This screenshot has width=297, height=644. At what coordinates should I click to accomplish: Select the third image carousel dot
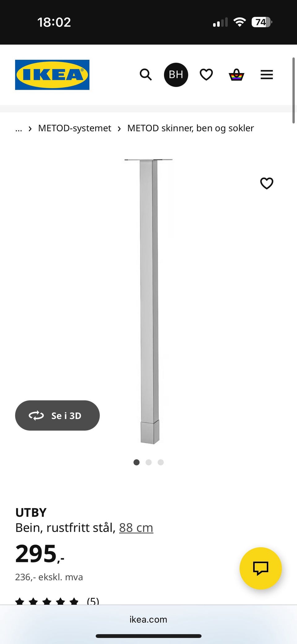click(161, 462)
